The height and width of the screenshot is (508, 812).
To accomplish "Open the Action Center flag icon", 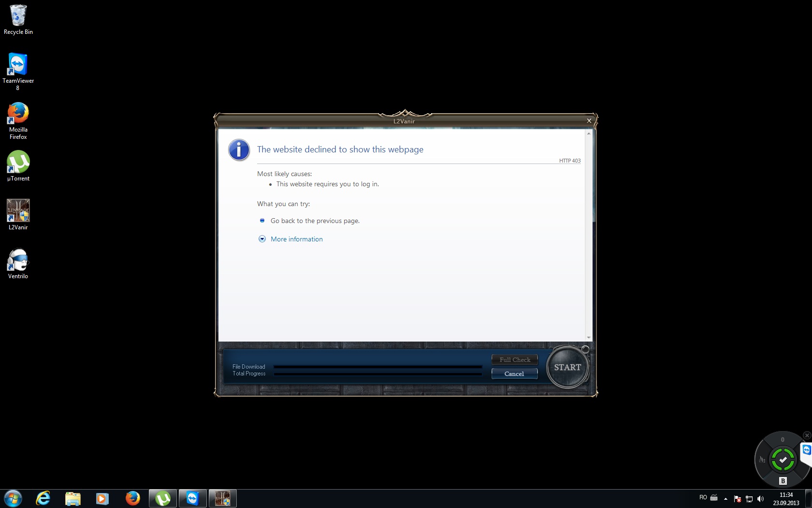I will pyautogui.click(x=738, y=499).
